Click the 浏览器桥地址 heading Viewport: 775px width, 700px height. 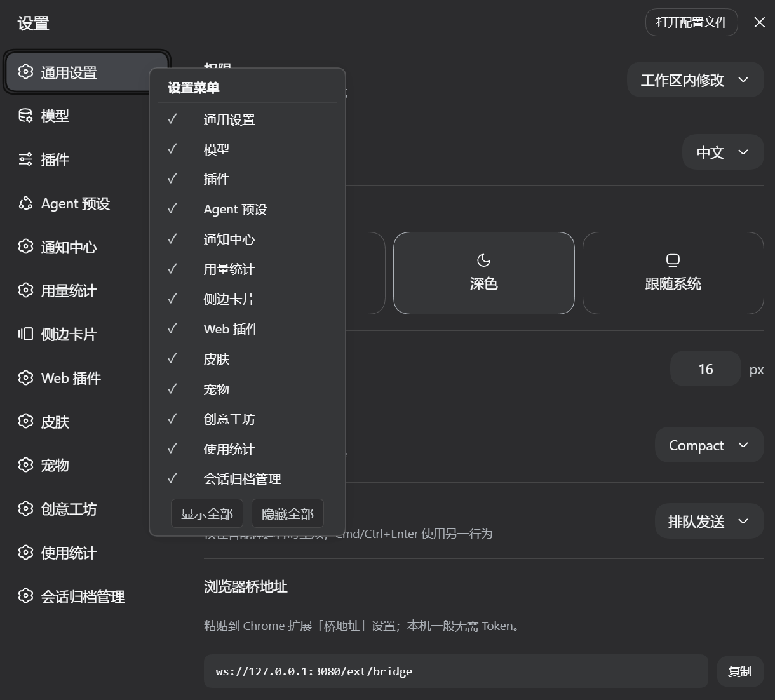pyautogui.click(x=246, y=586)
